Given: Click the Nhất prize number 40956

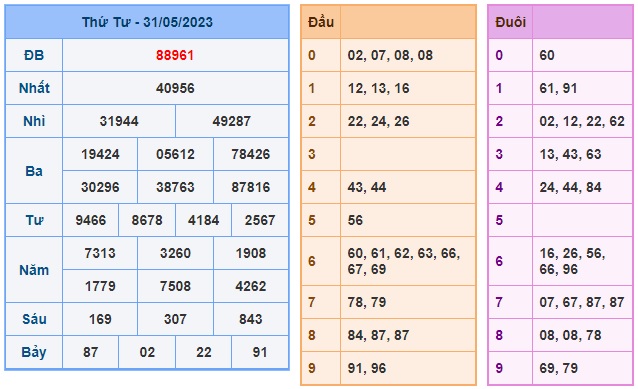Looking at the screenshot, I should click(175, 88).
